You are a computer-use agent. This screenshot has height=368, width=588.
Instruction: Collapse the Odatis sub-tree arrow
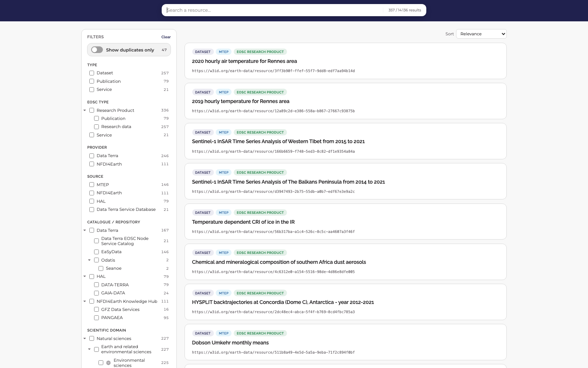(89, 260)
